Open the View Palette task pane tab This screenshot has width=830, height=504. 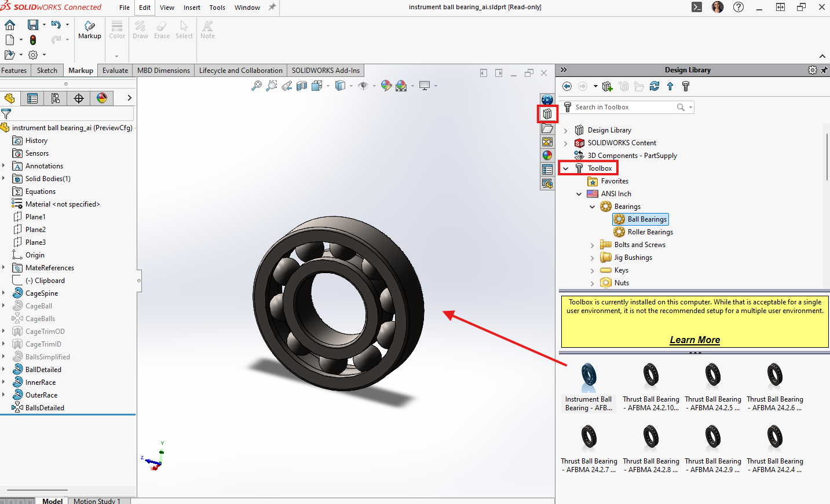[547, 142]
